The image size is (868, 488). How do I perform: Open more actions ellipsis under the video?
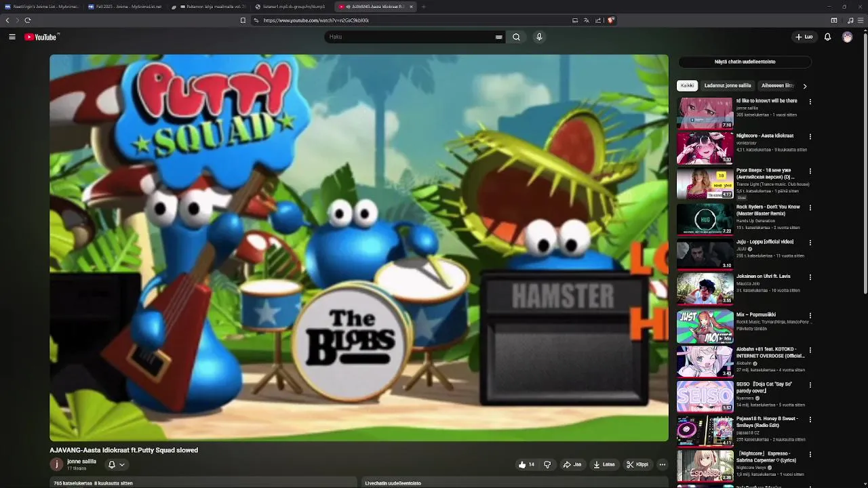point(663,464)
